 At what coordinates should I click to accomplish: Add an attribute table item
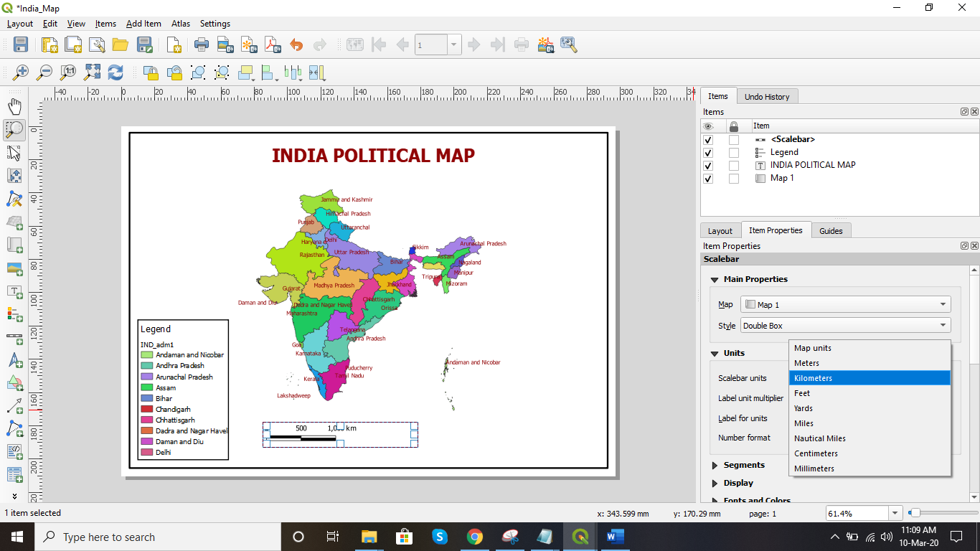coord(14,474)
